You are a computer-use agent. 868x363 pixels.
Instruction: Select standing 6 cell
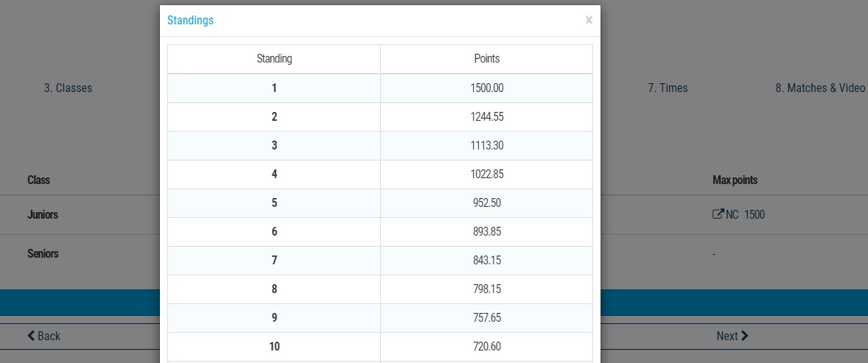tap(274, 232)
